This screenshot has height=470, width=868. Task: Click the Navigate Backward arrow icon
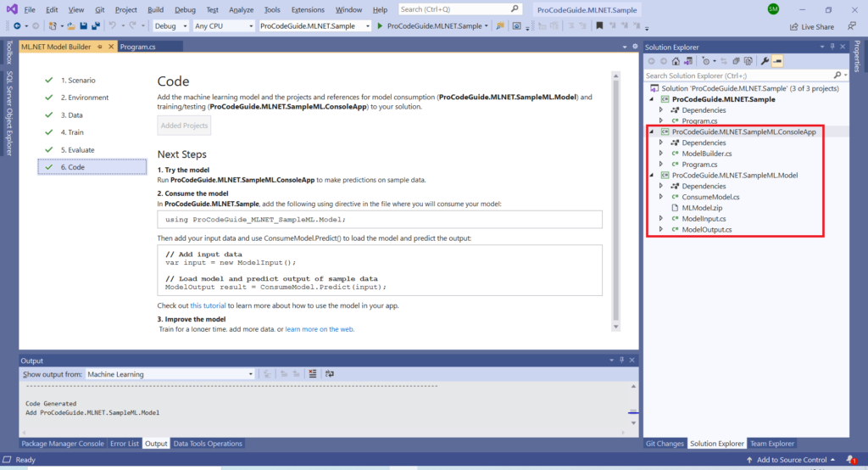coord(17,26)
